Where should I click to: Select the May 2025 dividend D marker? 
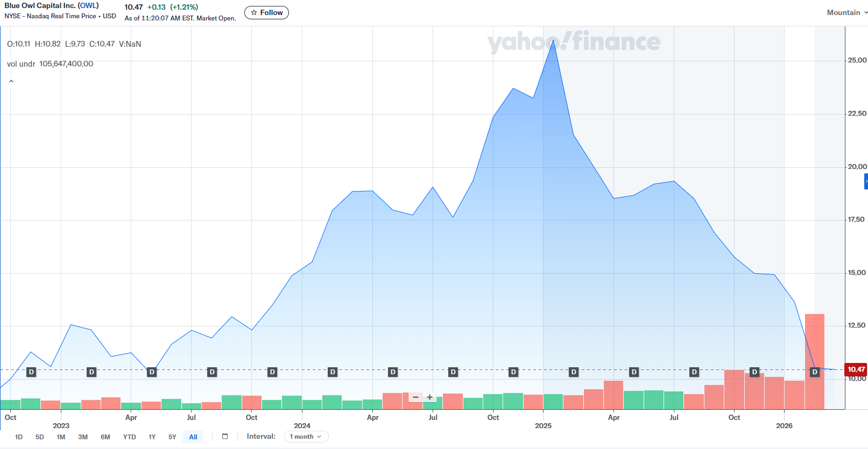coord(634,372)
